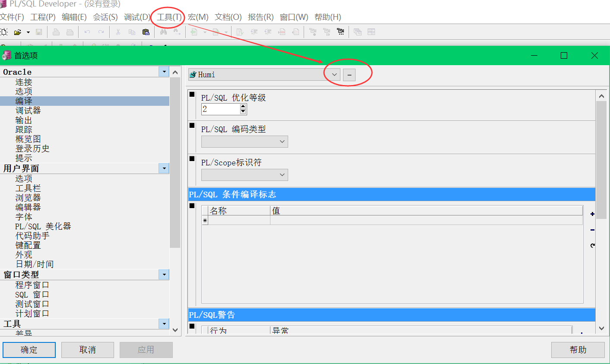This screenshot has width=610, height=364.
Task: Open the 报告(R) menu
Action: click(261, 17)
